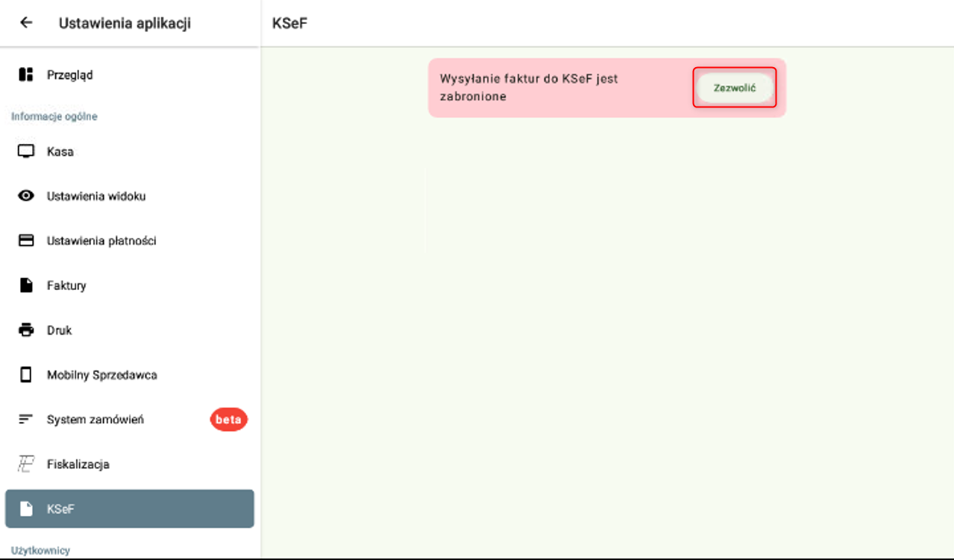Image resolution: width=954 pixels, height=560 pixels.
Task: Click the KSeF forbidden warning message
Action: (529, 87)
